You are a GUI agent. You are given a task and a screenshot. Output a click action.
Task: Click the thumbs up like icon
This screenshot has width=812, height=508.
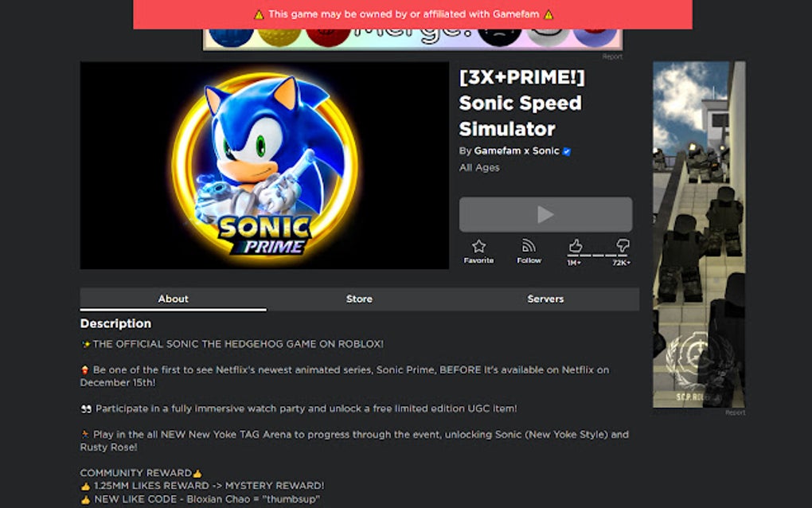575,245
